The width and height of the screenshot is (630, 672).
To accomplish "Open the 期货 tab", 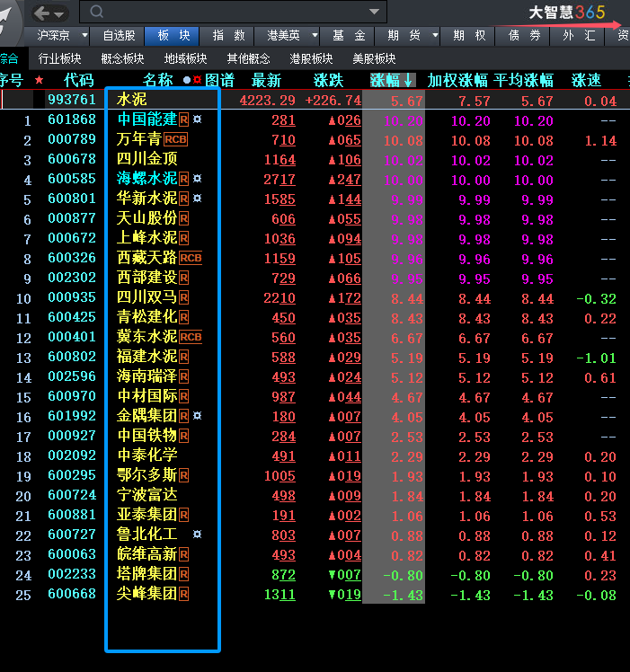I will (404, 35).
